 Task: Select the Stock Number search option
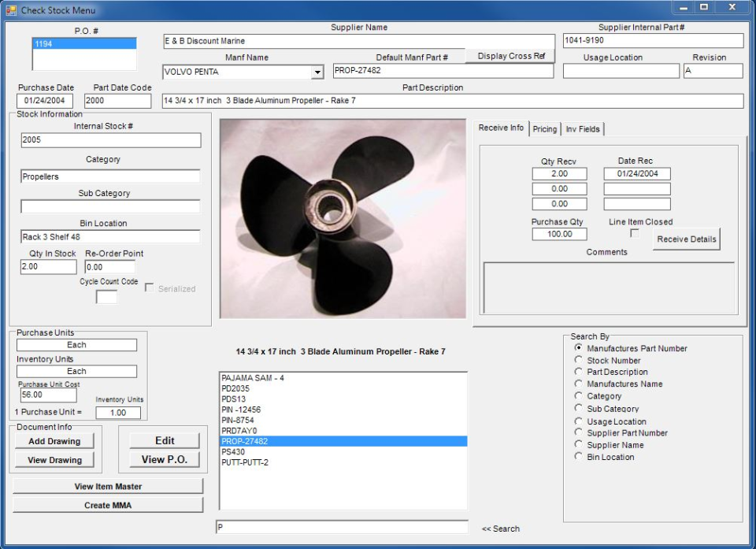577,360
